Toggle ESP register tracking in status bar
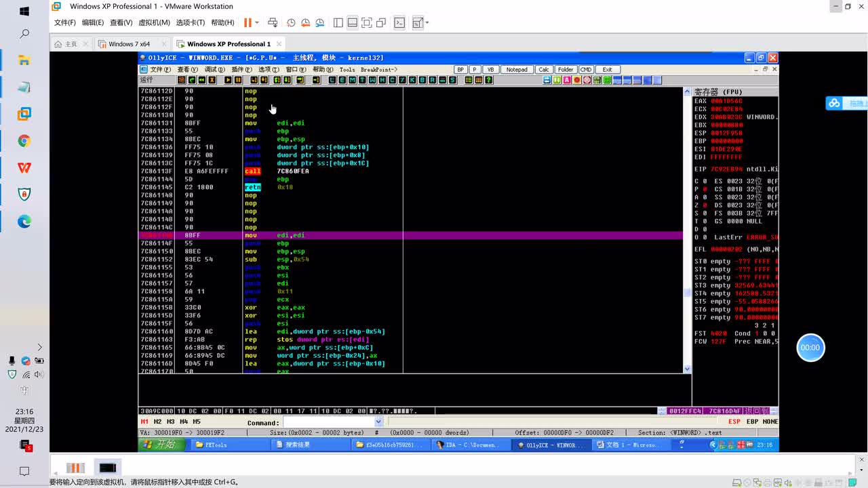 (x=734, y=422)
